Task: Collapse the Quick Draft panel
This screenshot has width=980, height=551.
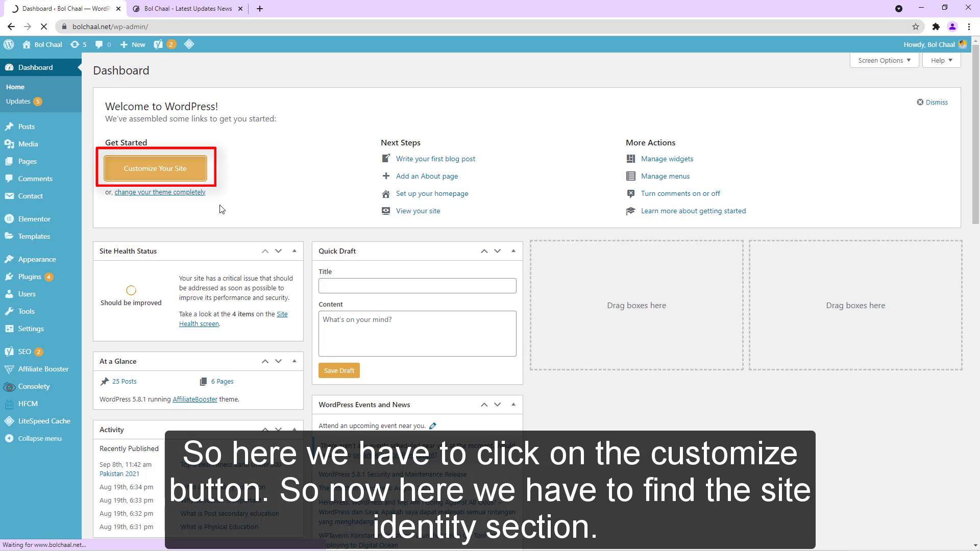Action: pos(513,251)
